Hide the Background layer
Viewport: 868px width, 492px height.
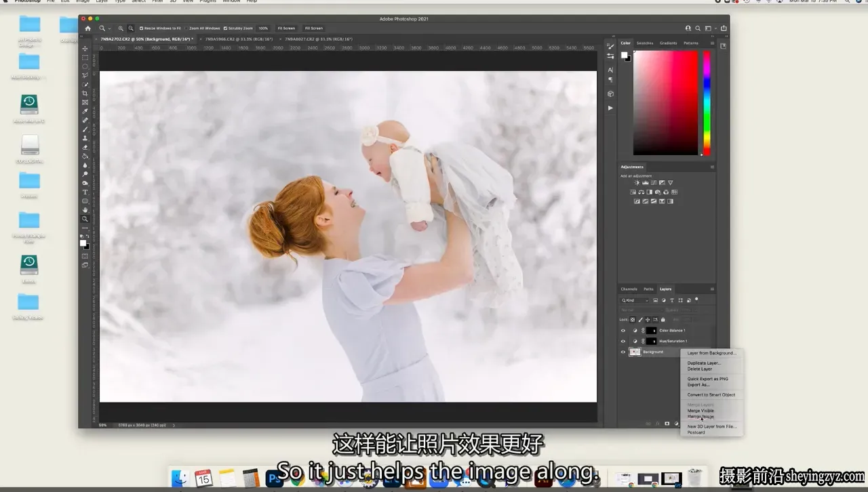click(623, 352)
